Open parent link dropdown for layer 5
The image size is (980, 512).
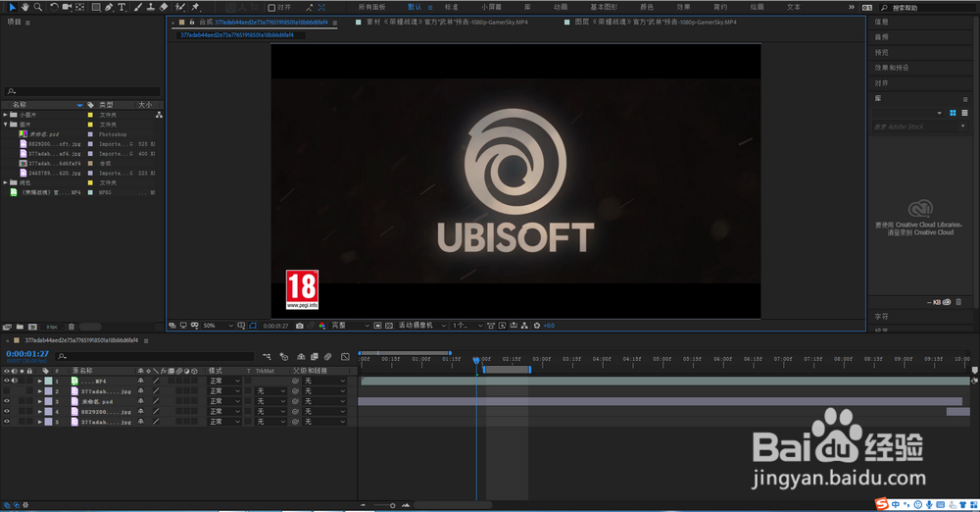(x=324, y=421)
